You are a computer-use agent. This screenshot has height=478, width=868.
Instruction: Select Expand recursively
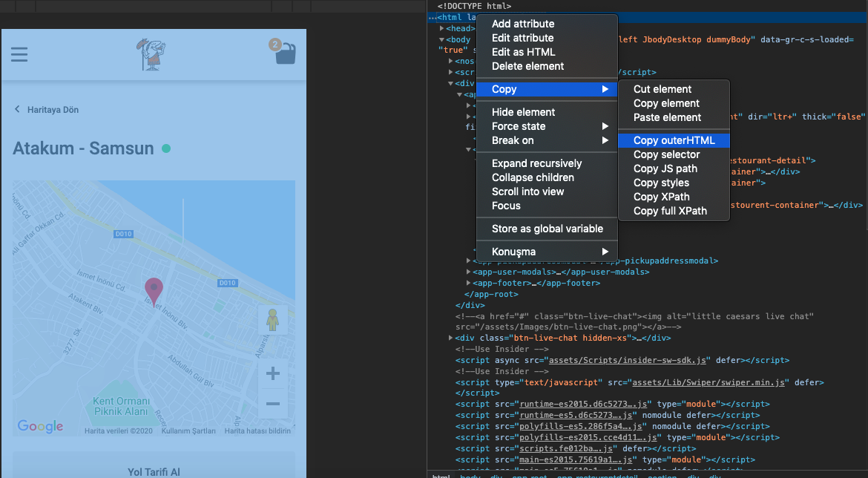point(547,163)
